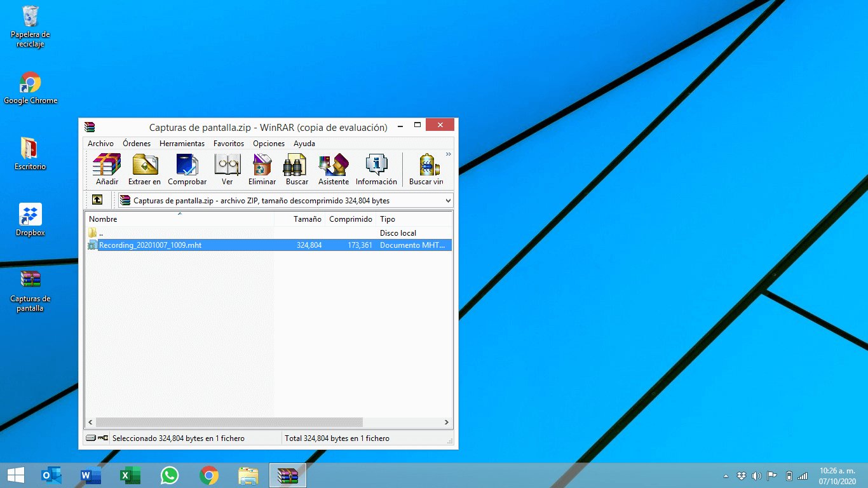The height and width of the screenshot is (488, 868).
Task: Open Chrome from the taskbar
Action: pos(209,475)
